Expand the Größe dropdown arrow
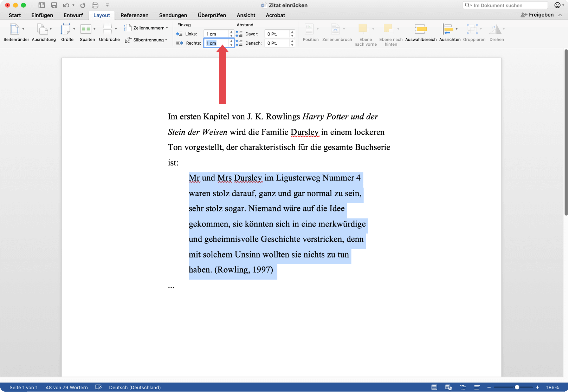 pyautogui.click(x=74, y=29)
